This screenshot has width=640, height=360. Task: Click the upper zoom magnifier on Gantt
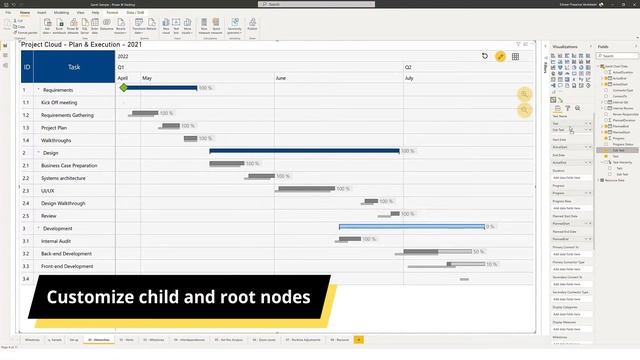524,94
